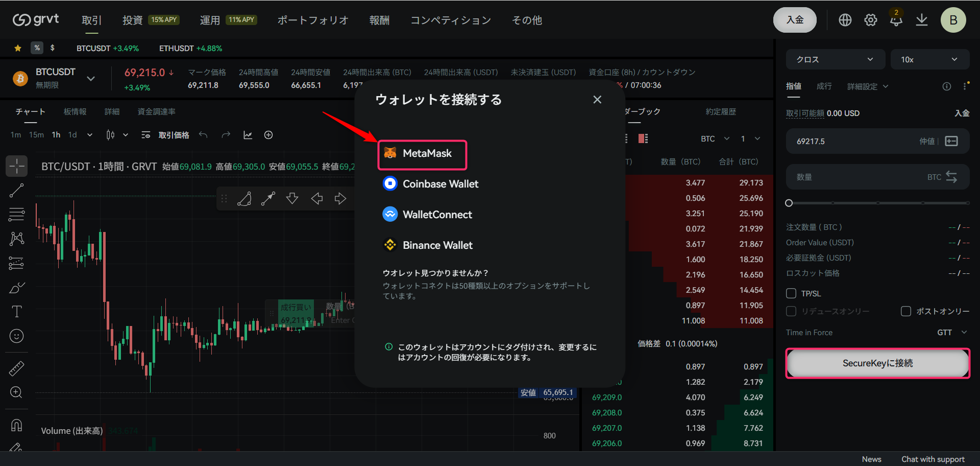The width and height of the screenshot is (980, 466).
Task: Select the trend line drawing tool
Action: coord(16,191)
